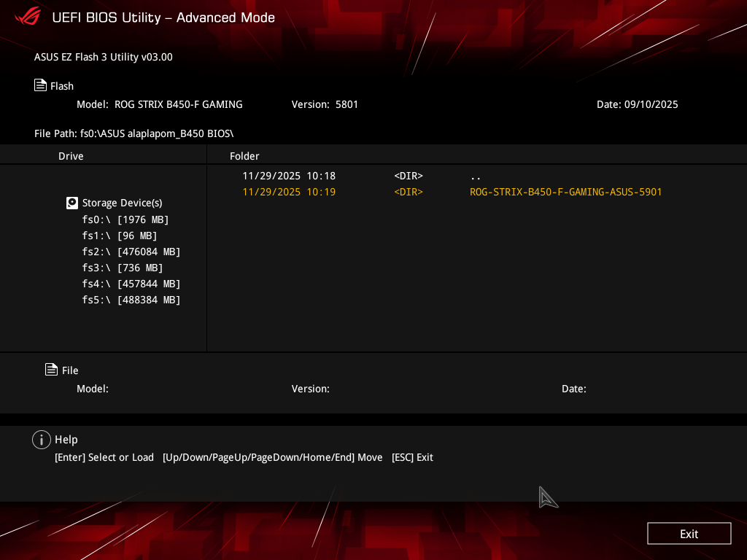Go up to parent directory '..'
The width and height of the screenshot is (747, 560).
476,176
